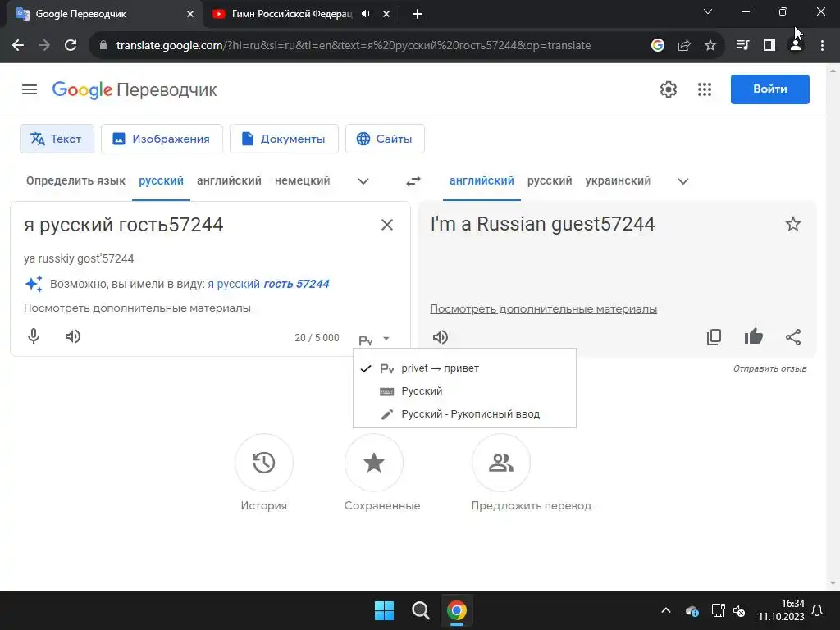The height and width of the screenshot is (630, 840).
Task: Open Google Translate settings gear
Action: click(668, 89)
